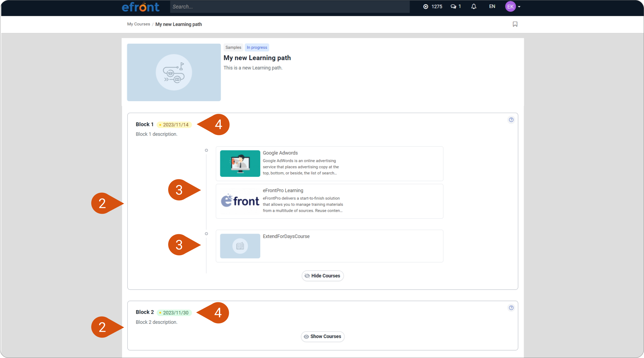Screen dimensions: 644x358
Task: Show courses in Block 2
Action: 323,336
